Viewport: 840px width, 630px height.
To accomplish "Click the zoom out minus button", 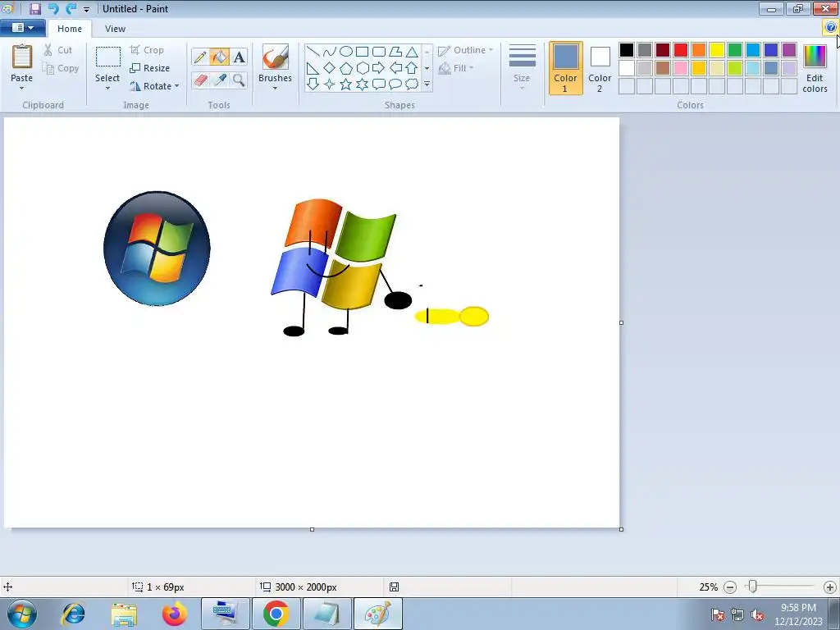I will tap(729, 587).
